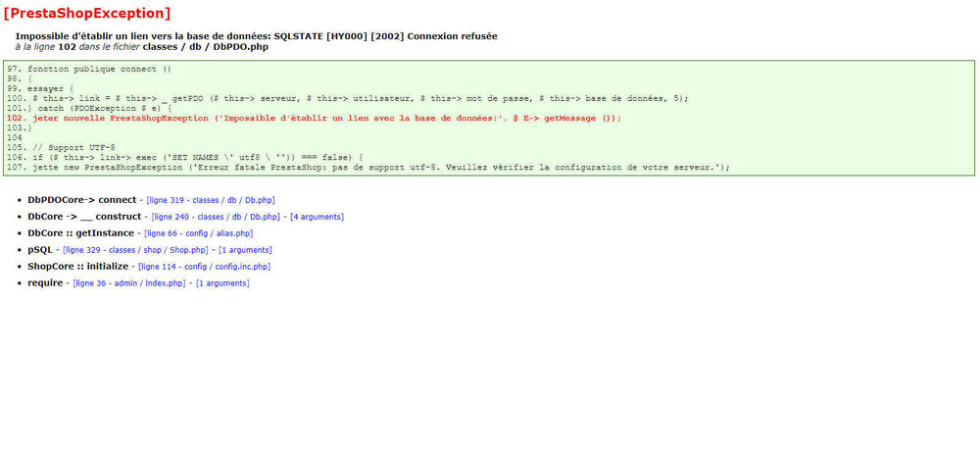Show the 4 arguments of DbCore construct
Screen dimensions: 980x455
[317, 217]
